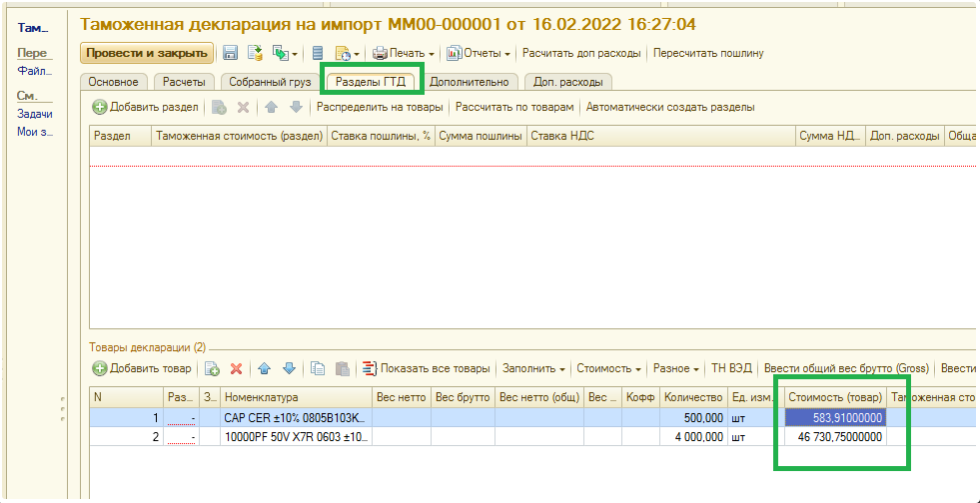The image size is (980, 503).
Task: Click Пересчитать пошлину command
Action: tap(708, 53)
